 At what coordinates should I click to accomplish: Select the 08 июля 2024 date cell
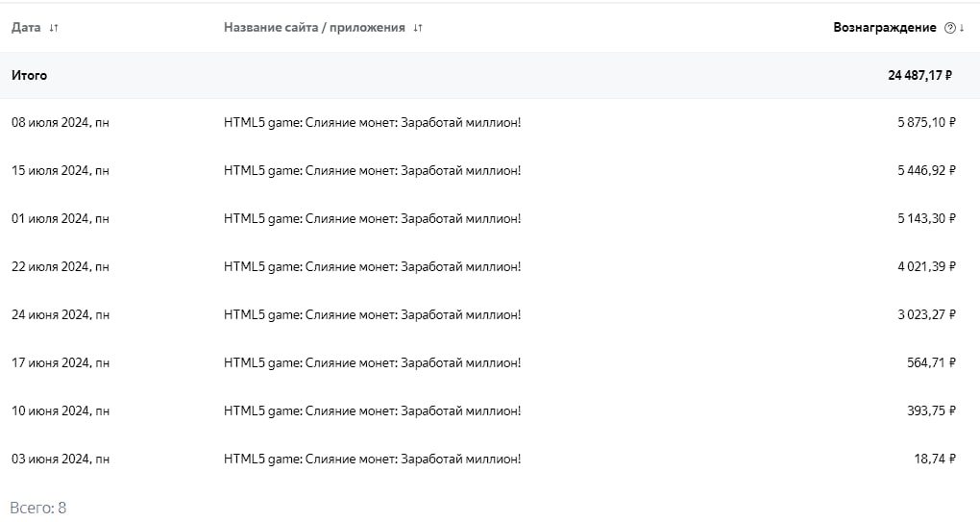pyautogui.click(x=60, y=122)
